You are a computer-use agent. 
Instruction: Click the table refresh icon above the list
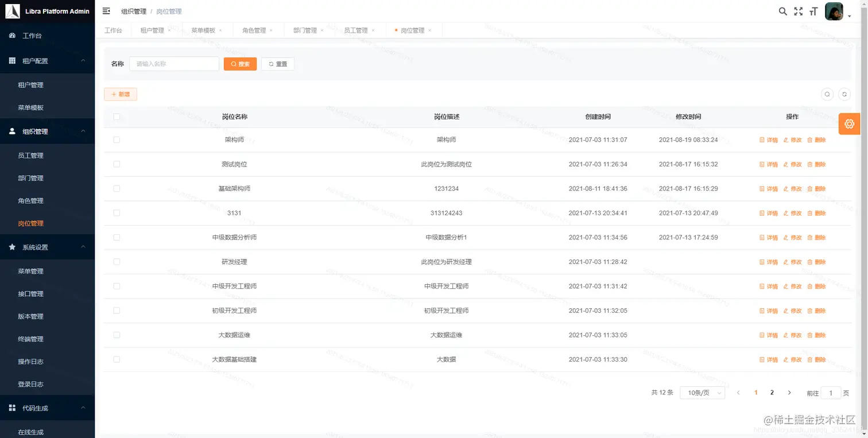point(844,94)
